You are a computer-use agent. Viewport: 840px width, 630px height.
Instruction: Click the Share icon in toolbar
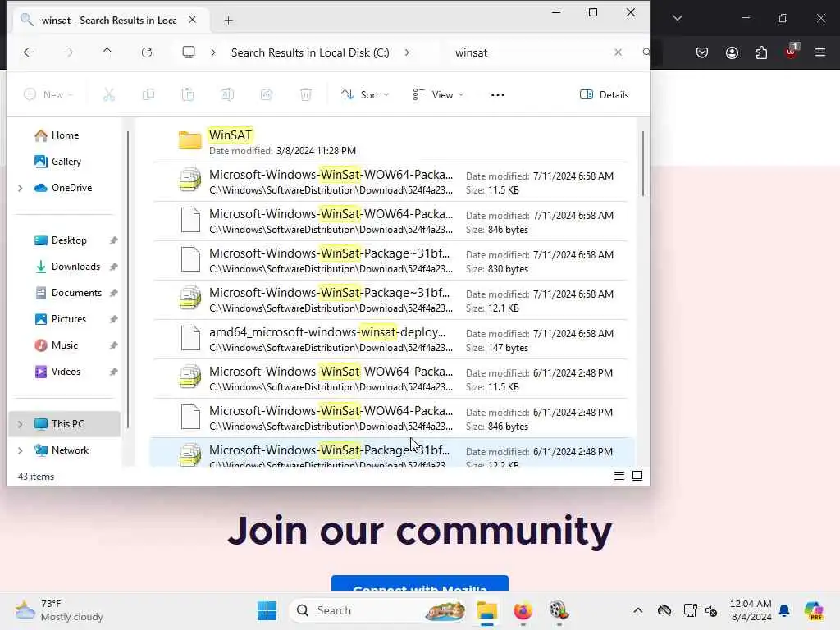click(267, 95)
